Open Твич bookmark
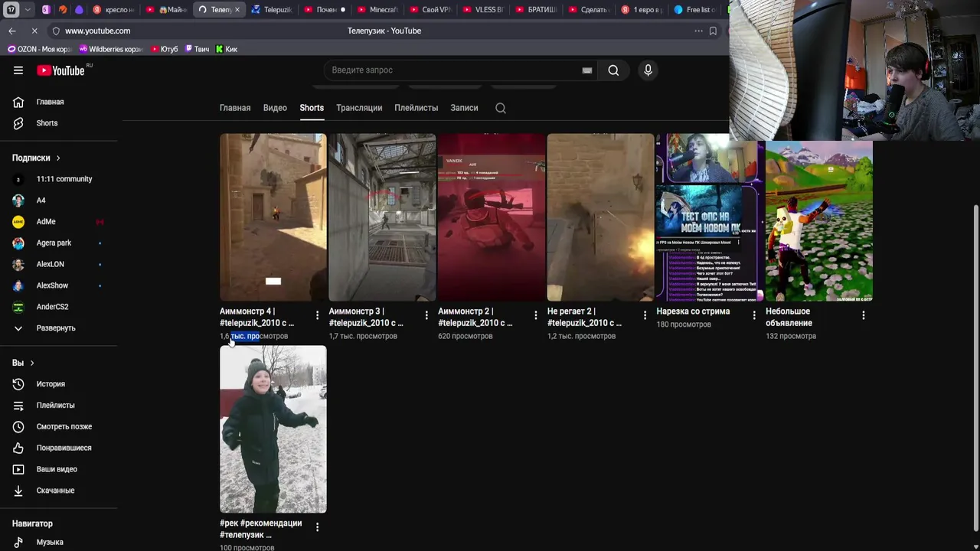Image resolution: width=980 pixels, height=551 pixels. 197,49
